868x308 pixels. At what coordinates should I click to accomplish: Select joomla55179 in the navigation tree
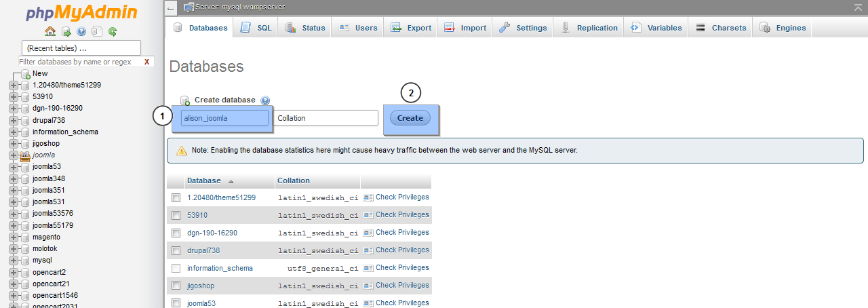pyautogui.click(x=53, y=225)
